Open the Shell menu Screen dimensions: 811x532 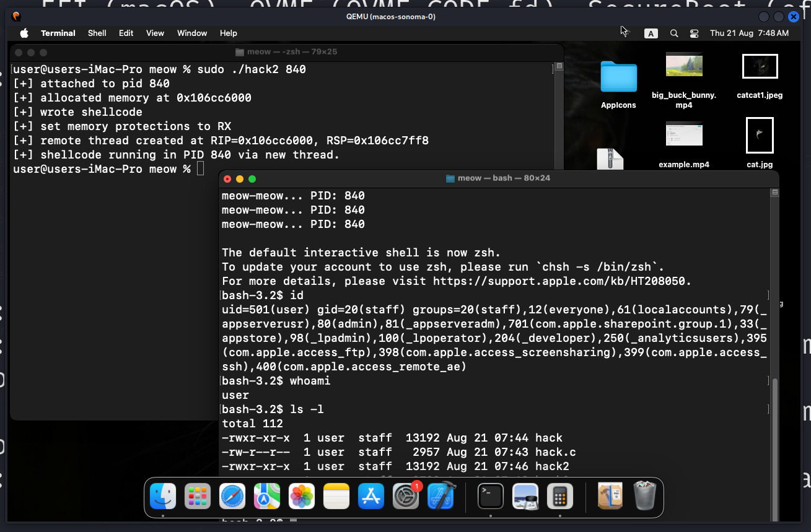97,33
